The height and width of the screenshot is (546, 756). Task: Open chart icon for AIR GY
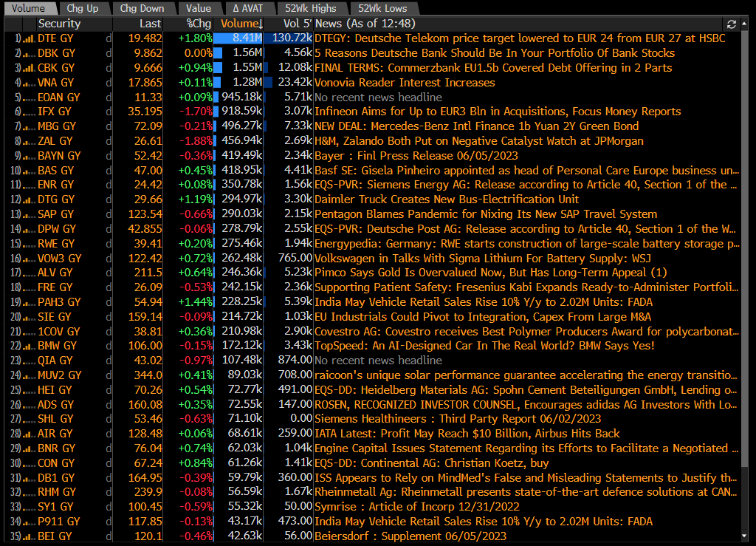click(29, 434)
